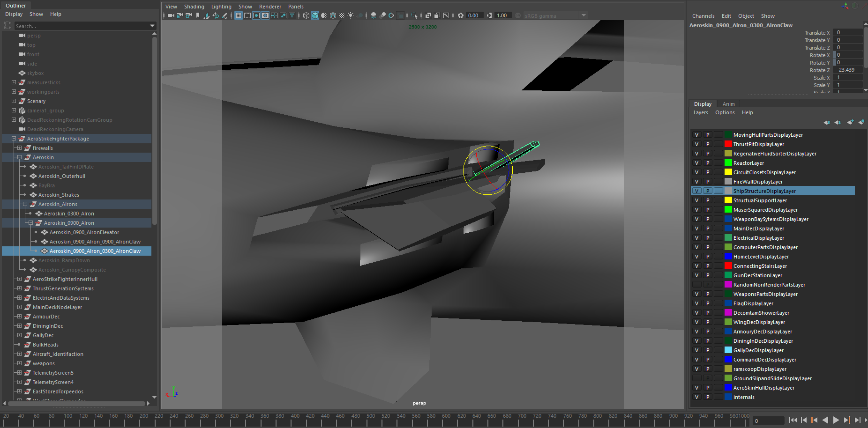Toggle the viewport grid icon
Viewport: 868px width, 428px height.
click(239, 15)
